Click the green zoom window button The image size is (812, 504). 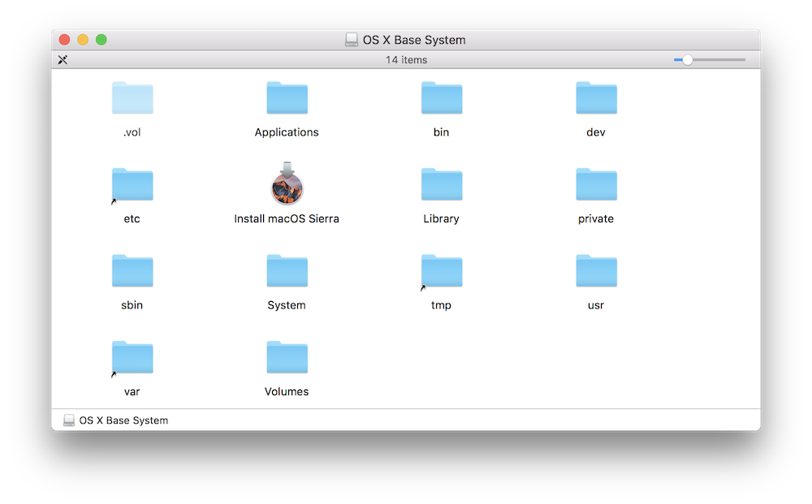click(101, 40)
